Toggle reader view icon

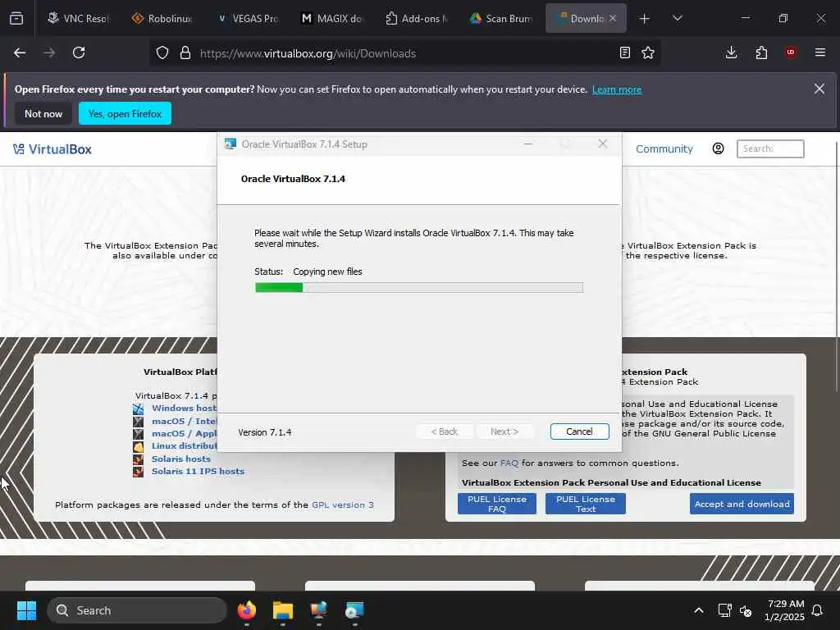pyautogui.click(x=624, y=53)
